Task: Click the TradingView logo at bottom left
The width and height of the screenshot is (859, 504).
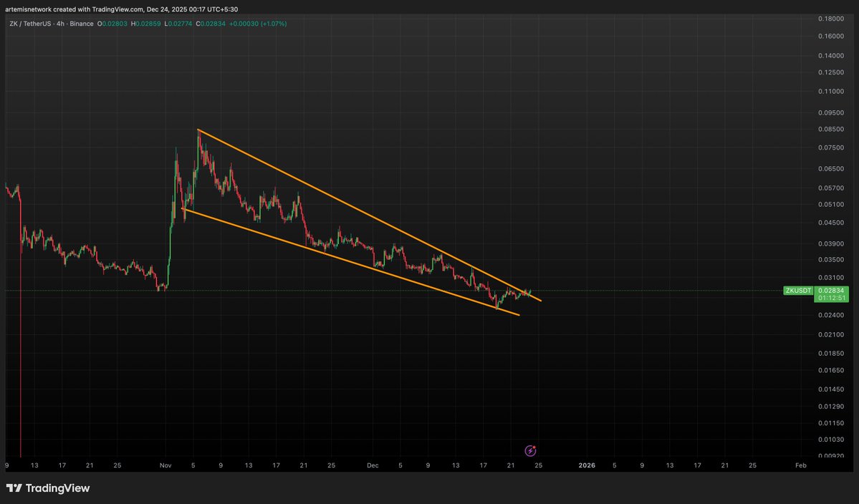Action: pyautogui.click(x=48, y=488)
